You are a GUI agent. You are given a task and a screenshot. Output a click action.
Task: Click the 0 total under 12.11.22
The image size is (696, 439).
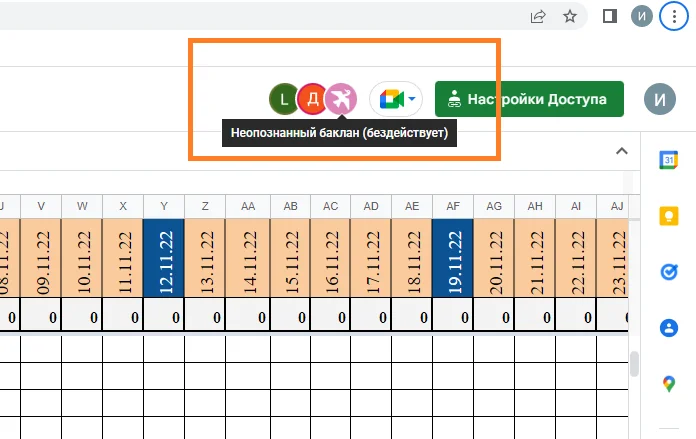pyautogui.click(x=164, y=314)
